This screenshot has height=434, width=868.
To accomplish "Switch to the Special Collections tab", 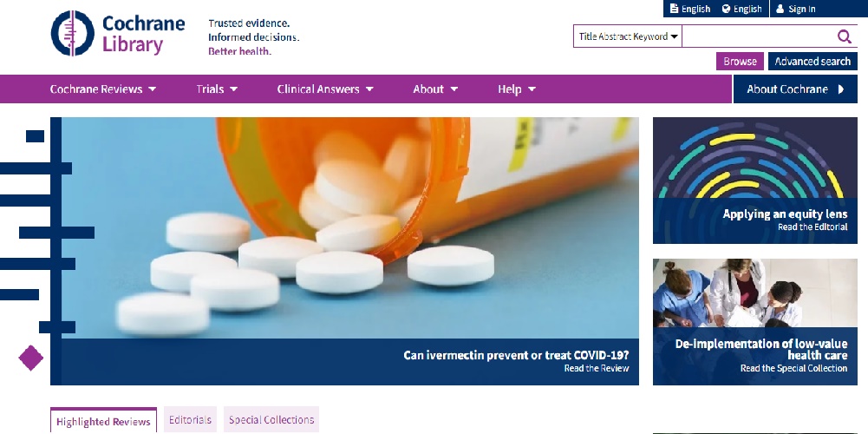I will coord(271,419).
